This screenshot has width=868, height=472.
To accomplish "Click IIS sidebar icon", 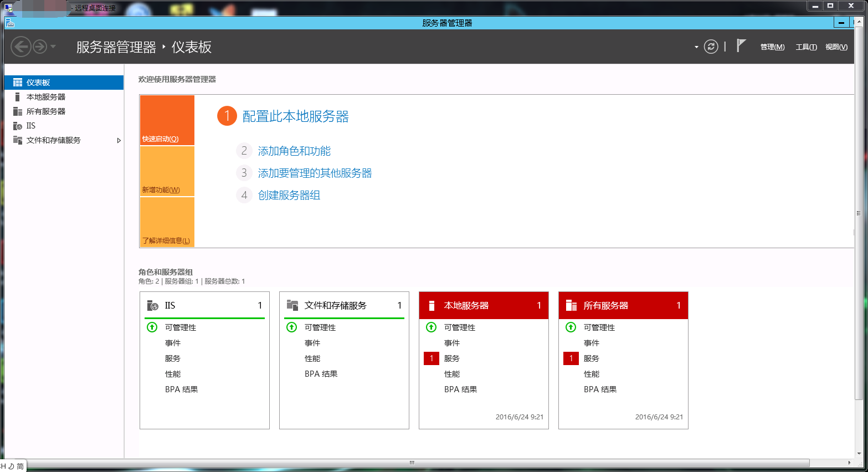I will coord(18,126).
